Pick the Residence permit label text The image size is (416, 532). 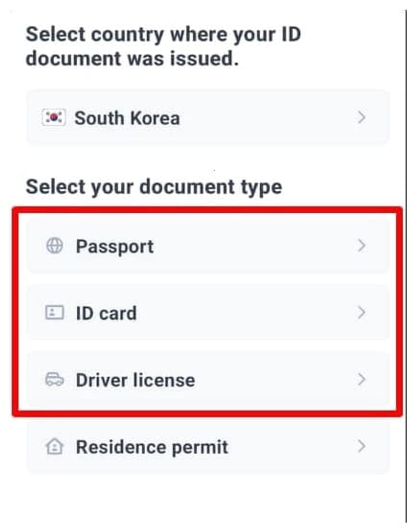coord(152,448)
